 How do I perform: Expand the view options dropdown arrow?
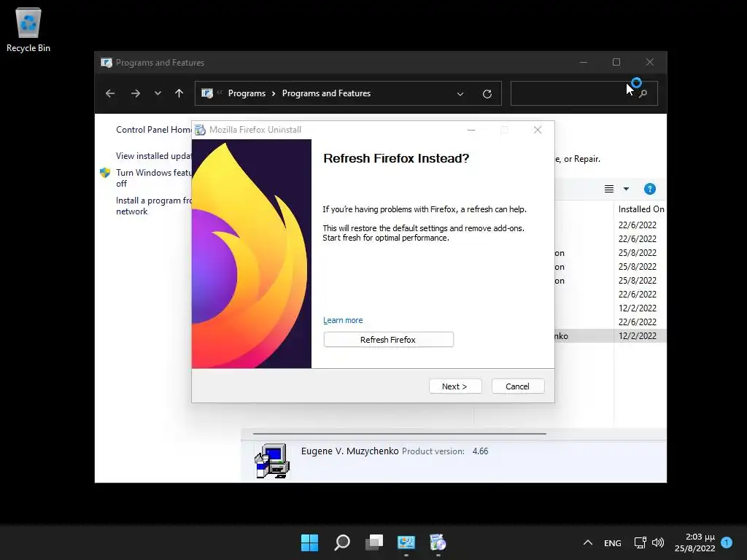[x=627, y=189]
